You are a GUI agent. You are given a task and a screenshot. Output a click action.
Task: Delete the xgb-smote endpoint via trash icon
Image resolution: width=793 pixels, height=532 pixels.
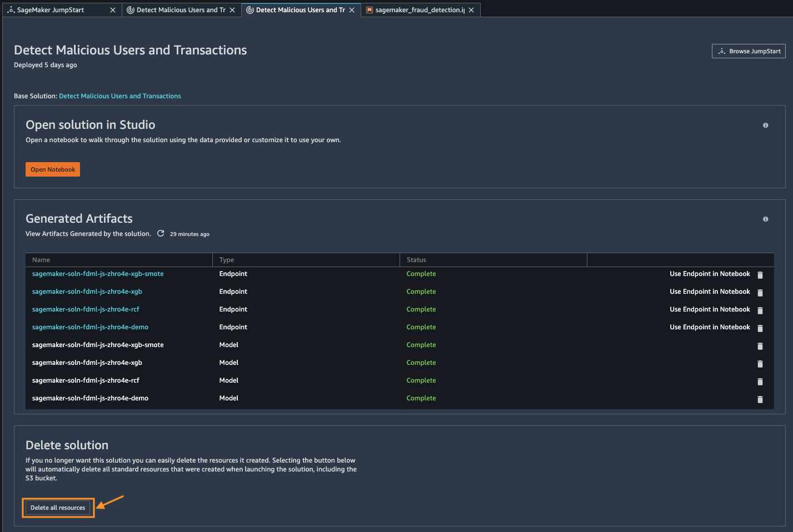click(760, 275)
